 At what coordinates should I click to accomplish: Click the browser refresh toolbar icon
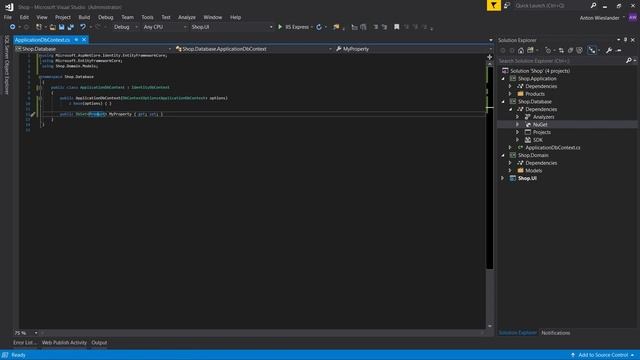(x=319, y=27)
